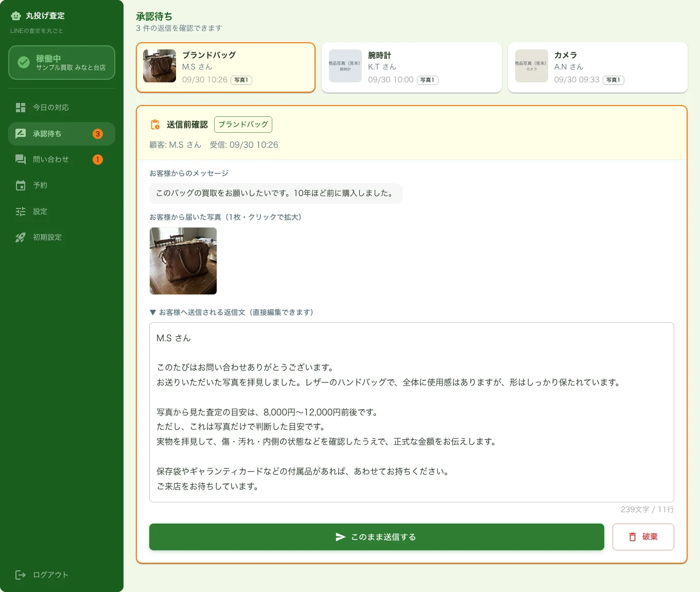Image resolution: width=700 pixels, height=592 pixels.
Task: Open the 予約 page
Action: point(62,185)
